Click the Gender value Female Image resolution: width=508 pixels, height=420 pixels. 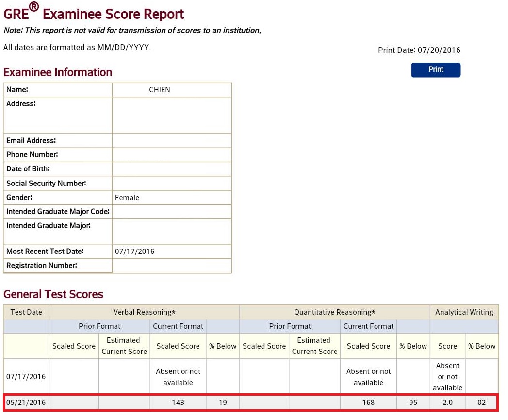(127, 198)
